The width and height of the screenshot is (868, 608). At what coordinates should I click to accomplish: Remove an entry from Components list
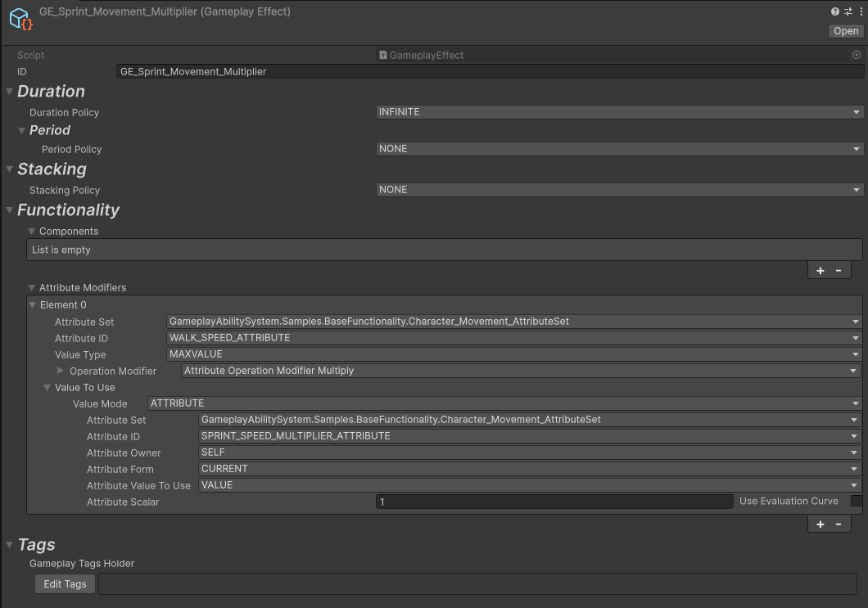(839, 270)
